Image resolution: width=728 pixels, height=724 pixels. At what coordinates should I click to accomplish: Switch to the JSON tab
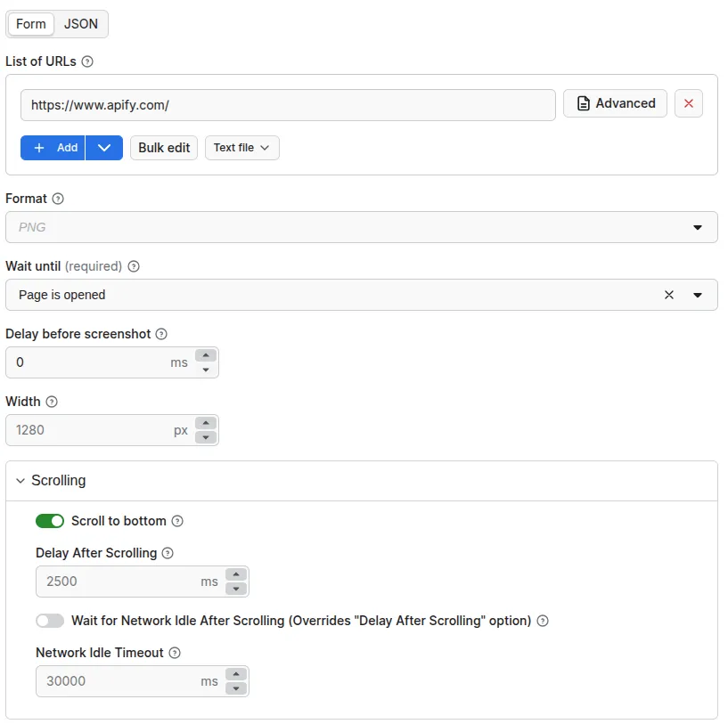coord(81,24)
